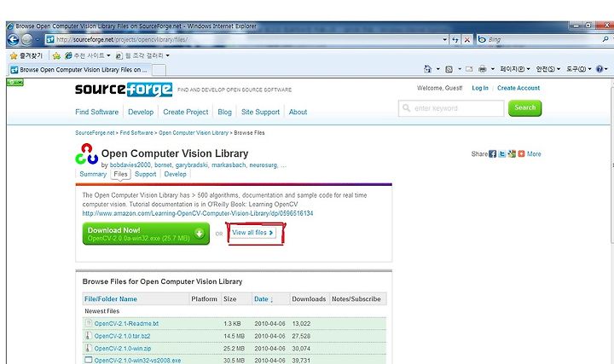Open Find Software in the site navigation

(96, 112)
